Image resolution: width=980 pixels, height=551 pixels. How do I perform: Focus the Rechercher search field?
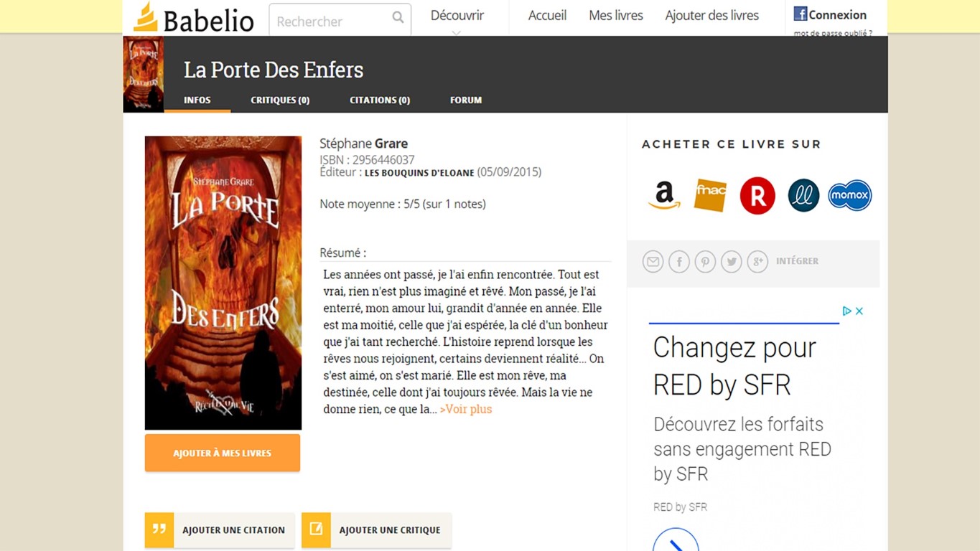[330, 21]
